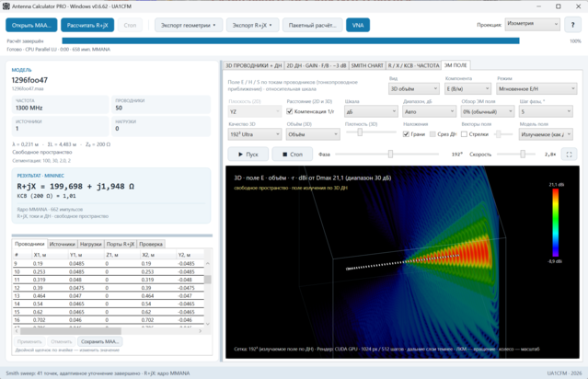
Task: Open the Объём (3D) dropdown
Action: point(313,134)
